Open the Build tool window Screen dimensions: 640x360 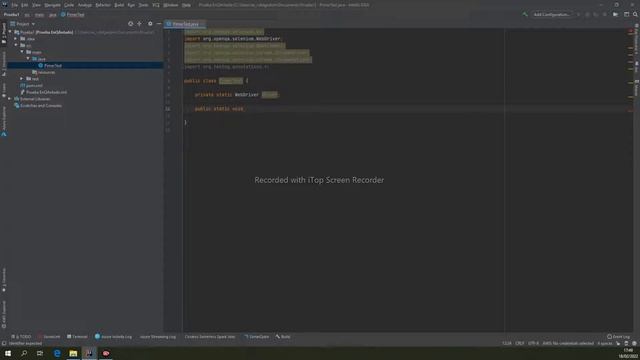[283, 337]
